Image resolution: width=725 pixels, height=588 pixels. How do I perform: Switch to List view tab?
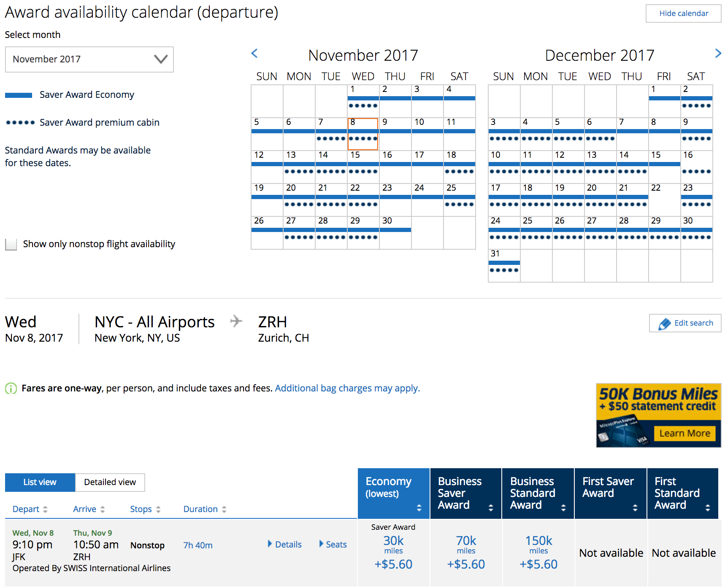click(x=40, y=482)
